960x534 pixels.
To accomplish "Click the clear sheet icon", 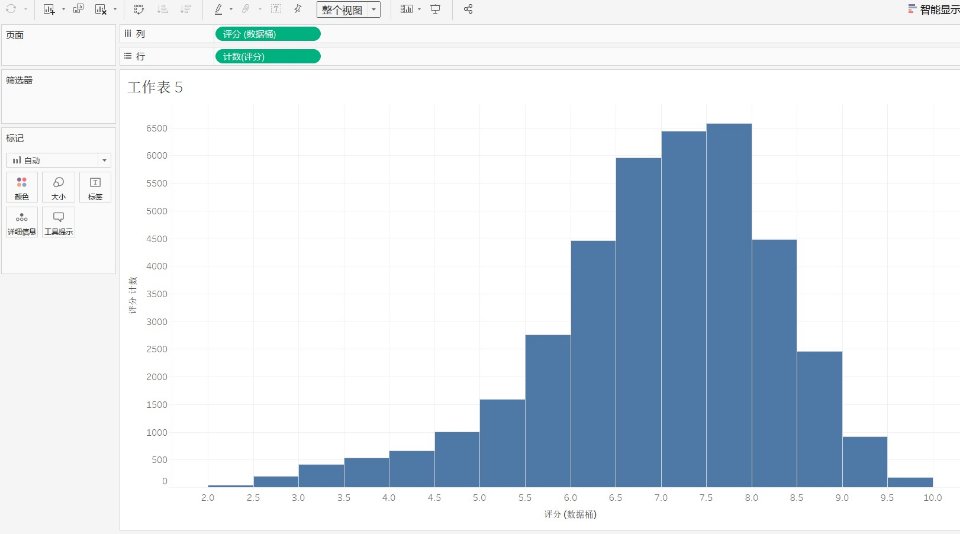I will [101, 9].
